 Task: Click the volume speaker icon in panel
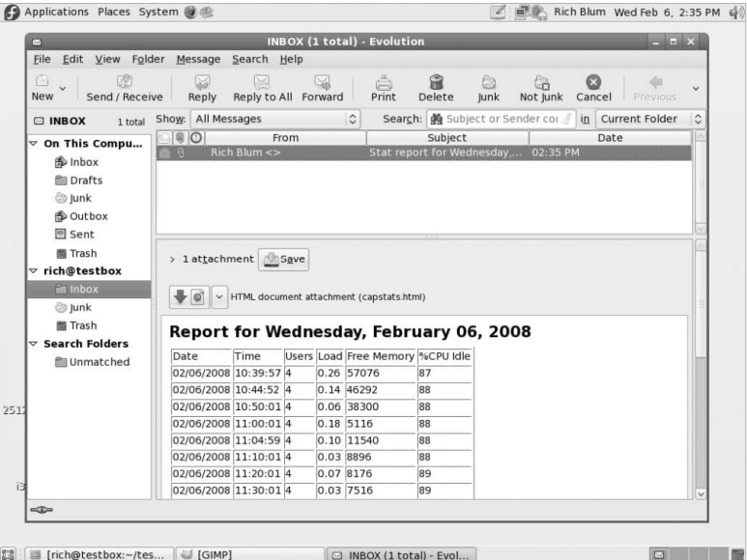736,13
